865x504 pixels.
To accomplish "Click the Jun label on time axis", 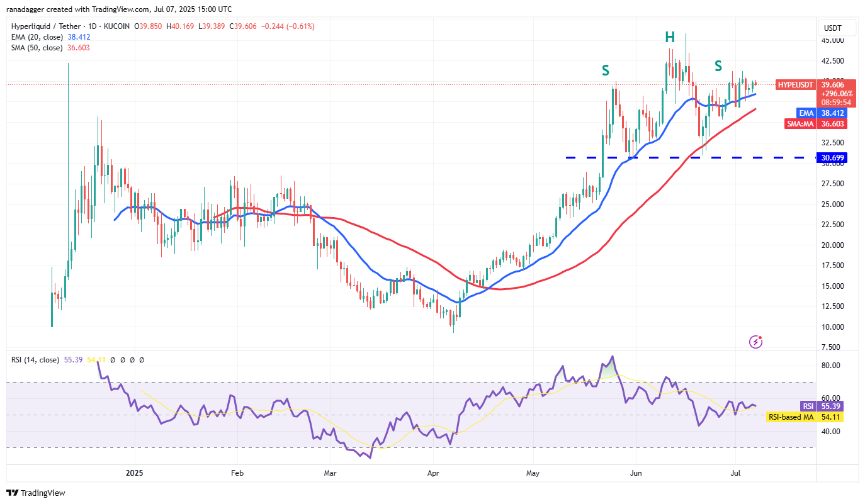I will [636, 472].
